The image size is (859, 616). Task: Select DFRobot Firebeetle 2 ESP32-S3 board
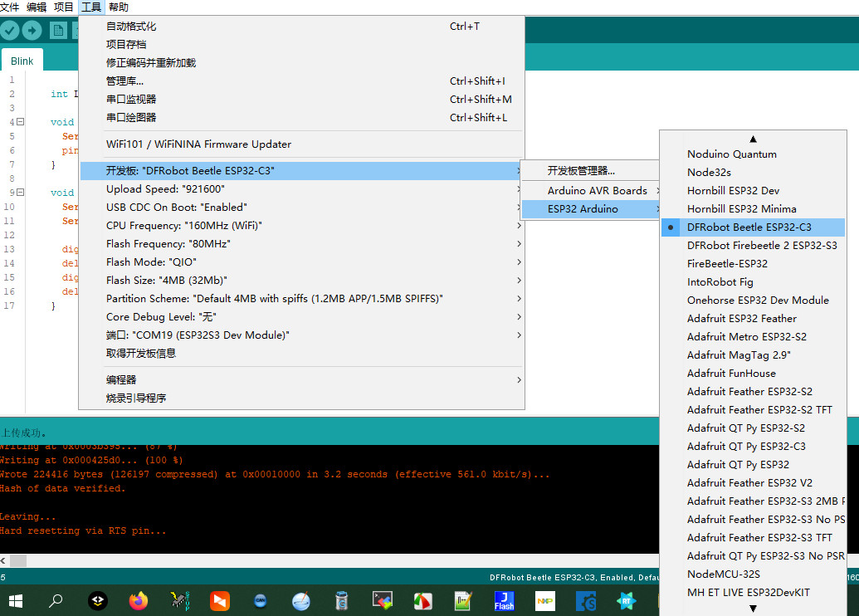[x=754, y=246]
